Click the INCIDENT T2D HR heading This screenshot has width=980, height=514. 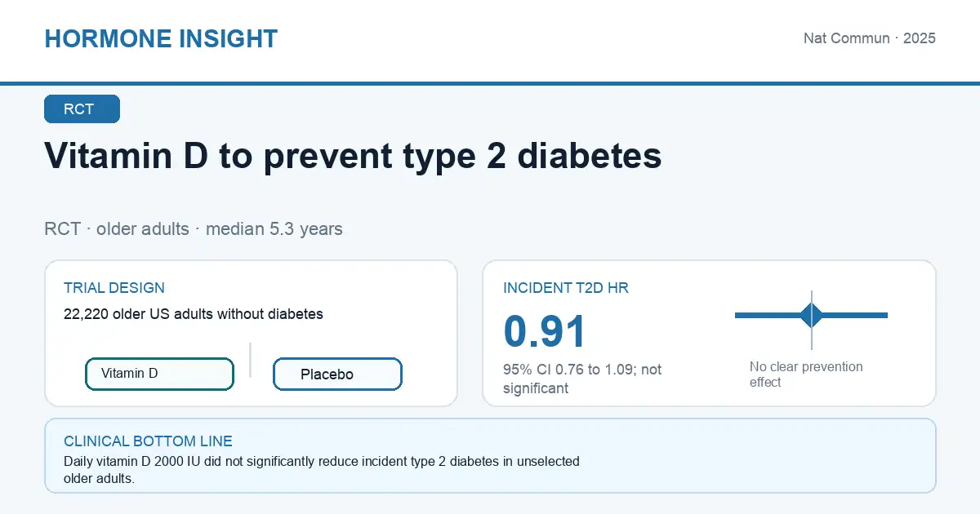click(x=566, y=288)
